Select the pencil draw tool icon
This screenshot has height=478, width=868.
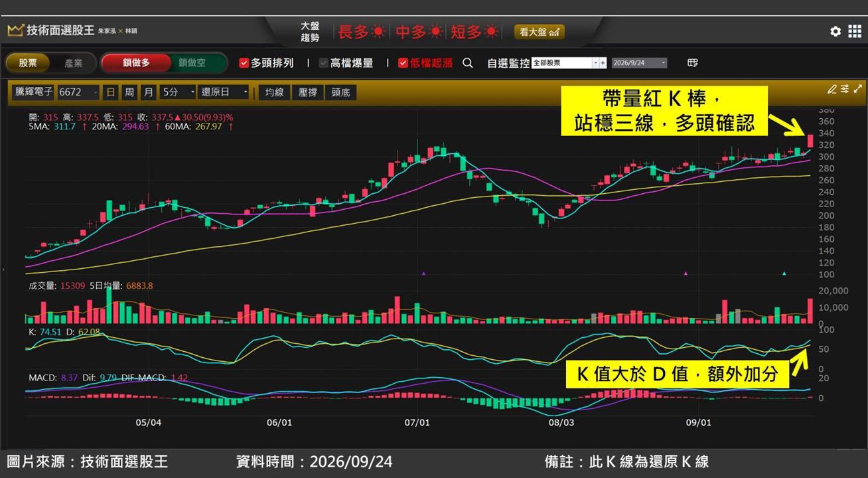pyautogui.click(x=832, y=89)
